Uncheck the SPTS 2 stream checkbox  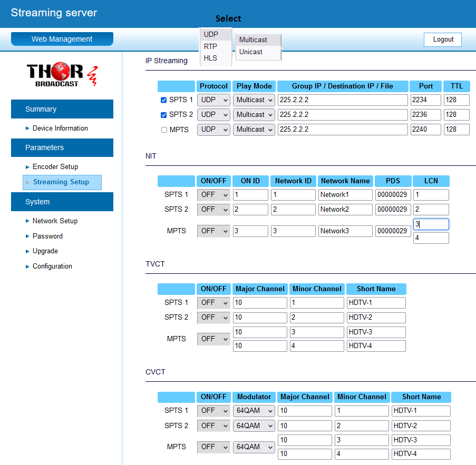(164, 114)
